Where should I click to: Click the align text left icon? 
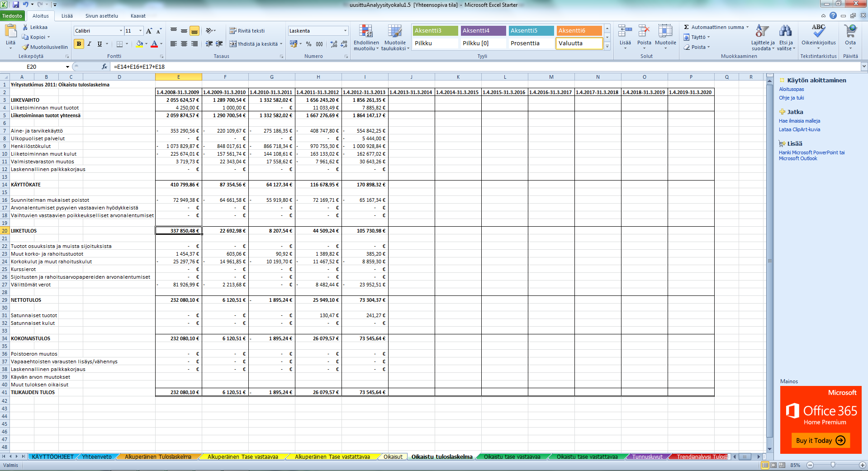point(174,44)
